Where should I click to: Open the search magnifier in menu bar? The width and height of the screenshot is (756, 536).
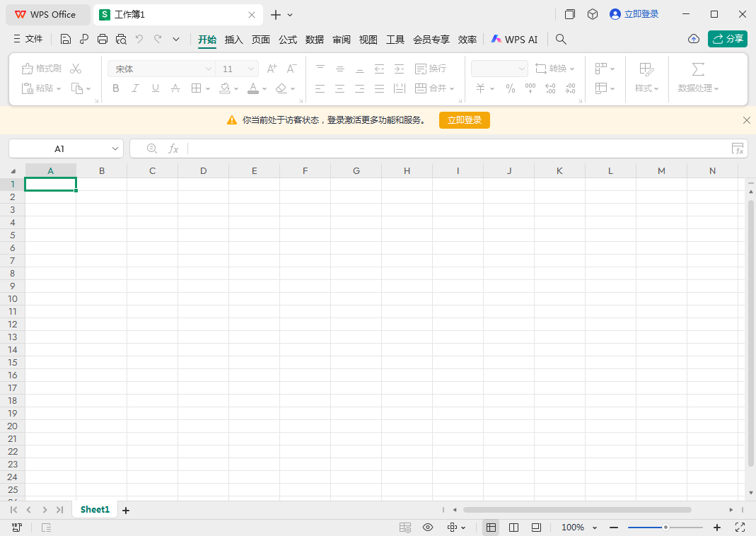tap(561, 40)
